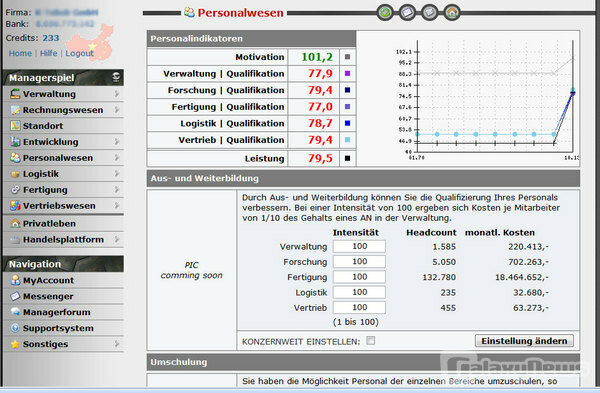This screenshot has width=600, height=393.
Task: Click the Vertrieb Qualifikation light blue swatch
Action: pyautogui.click(x=347, y=140)
